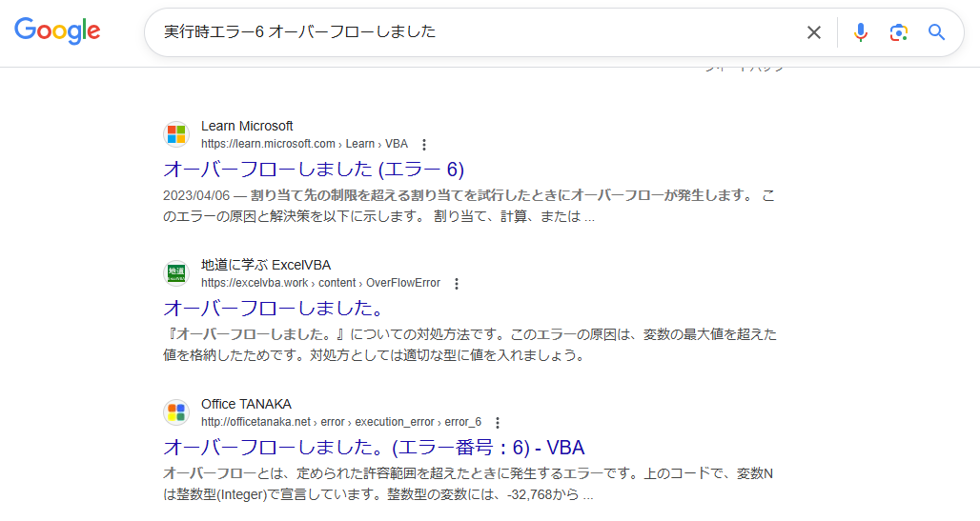
Task: Open オーバーフローしました。(エラー番号：6) - VBA link
Action: pos(374,448)
